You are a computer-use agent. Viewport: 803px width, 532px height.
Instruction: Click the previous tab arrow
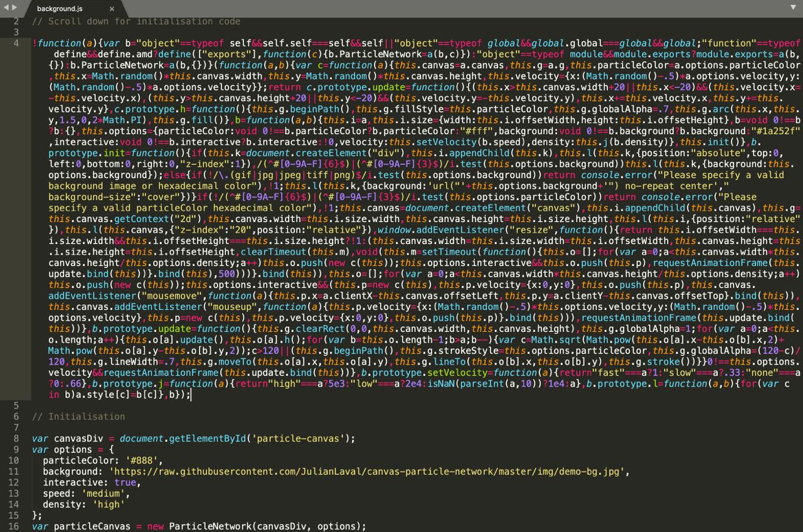(x=7, y=8)
